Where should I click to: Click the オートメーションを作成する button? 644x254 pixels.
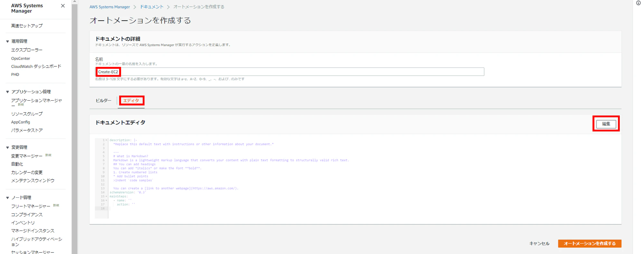[590, 244]
